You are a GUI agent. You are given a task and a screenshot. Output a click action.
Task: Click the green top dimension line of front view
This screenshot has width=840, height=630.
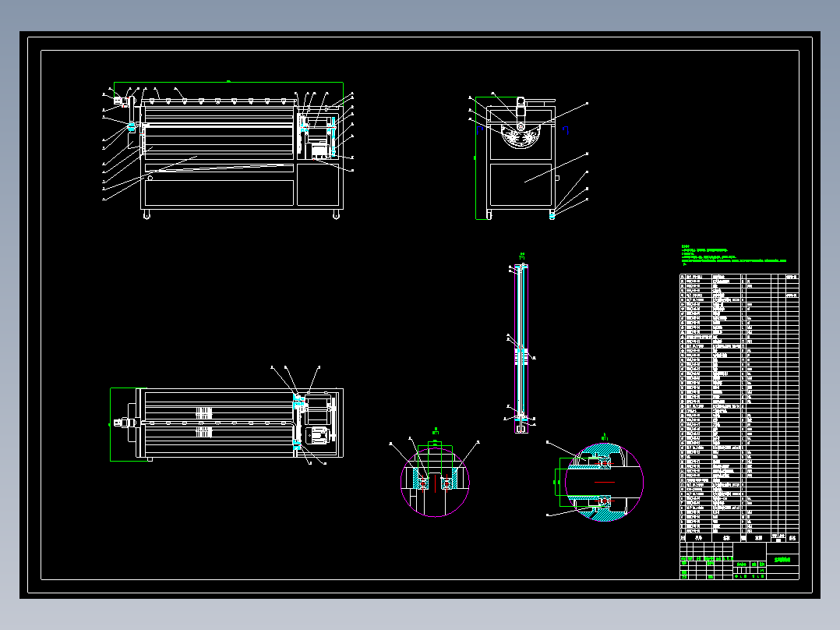pyautogui.click(x=228, y=82)
